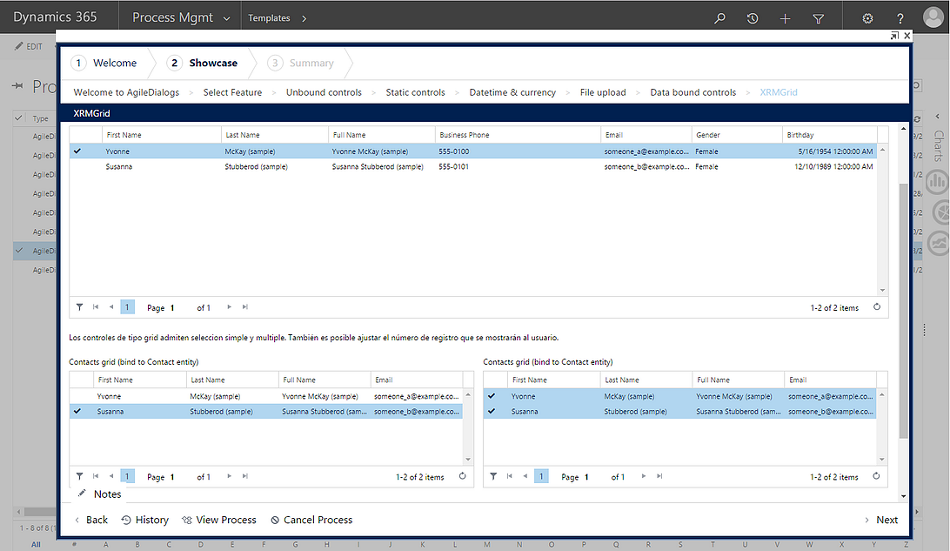Click the Back button
This screenshot has width=950, height=551.
pos(91,520)
